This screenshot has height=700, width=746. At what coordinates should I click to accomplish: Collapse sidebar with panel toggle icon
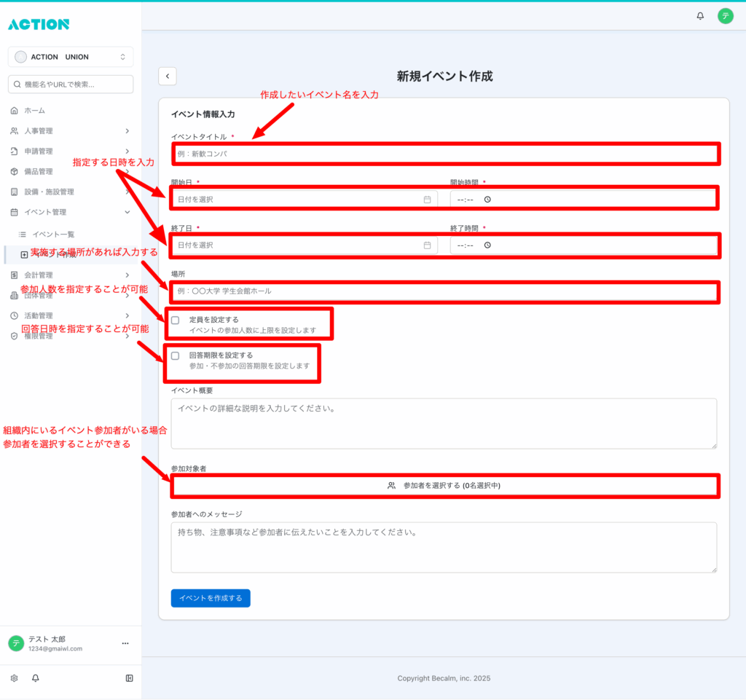pyautogui.click(x=129, y=678)
